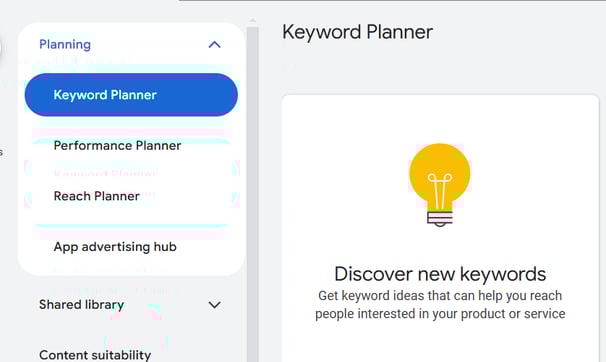Collapse the Planning section chevron
This screenshot has height=362, width=606.
pyautogui.click(x=214, y=45)
